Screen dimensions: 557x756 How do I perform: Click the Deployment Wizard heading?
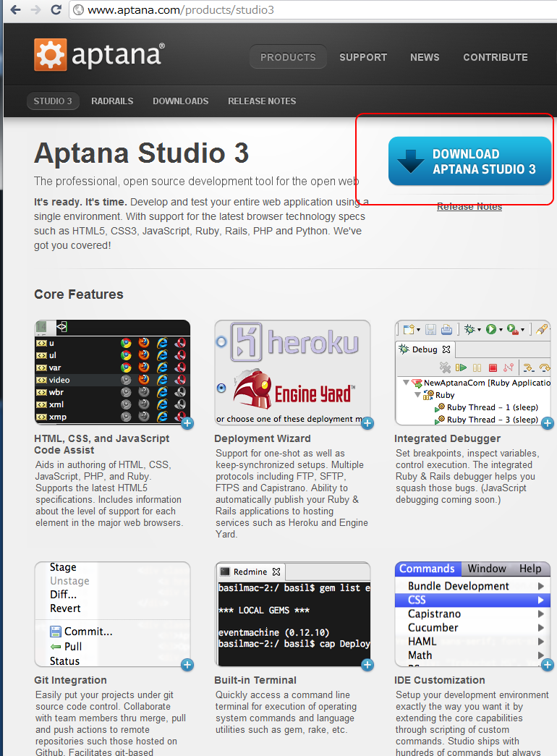263,438
